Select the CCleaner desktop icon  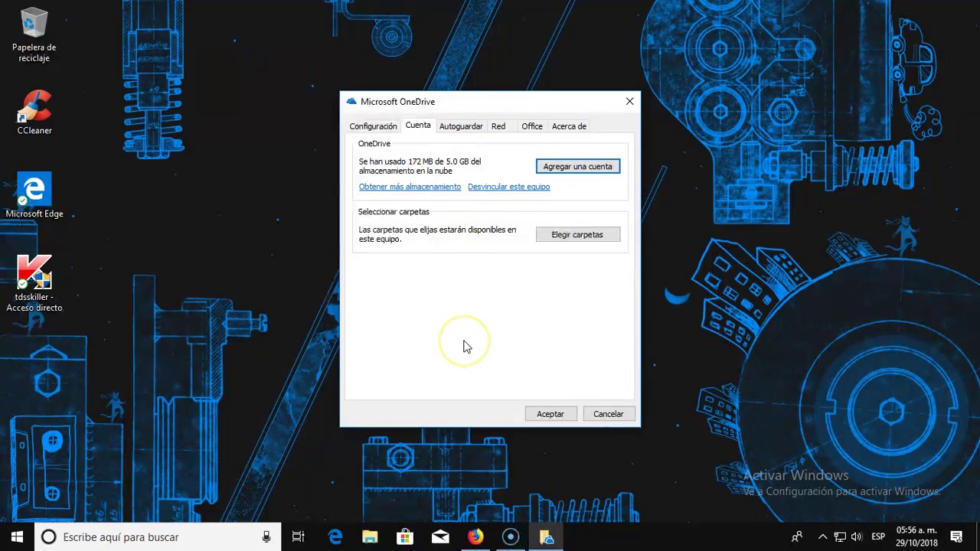34,112
